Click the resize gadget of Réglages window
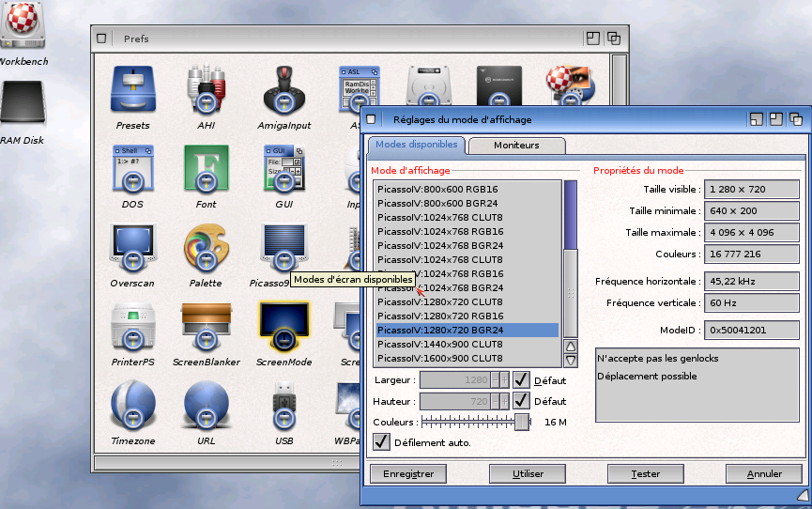This screenshot has height=509, width=812. 804,495
